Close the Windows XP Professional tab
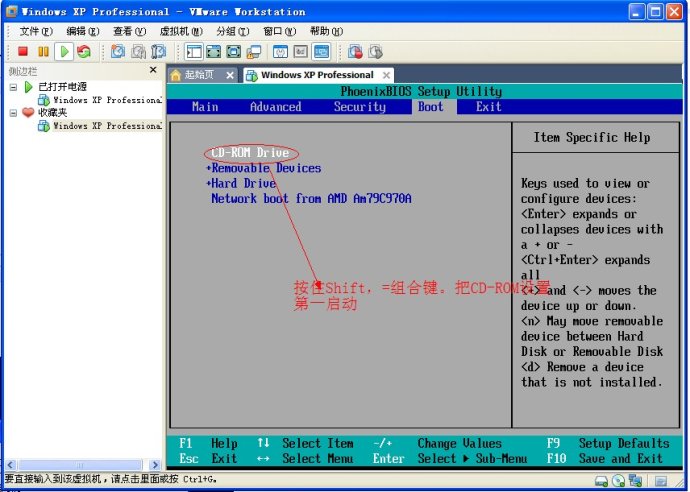Image resolution: width=690 pixels, height=492 pixels. pyautogui.click(x=386, y=75)
